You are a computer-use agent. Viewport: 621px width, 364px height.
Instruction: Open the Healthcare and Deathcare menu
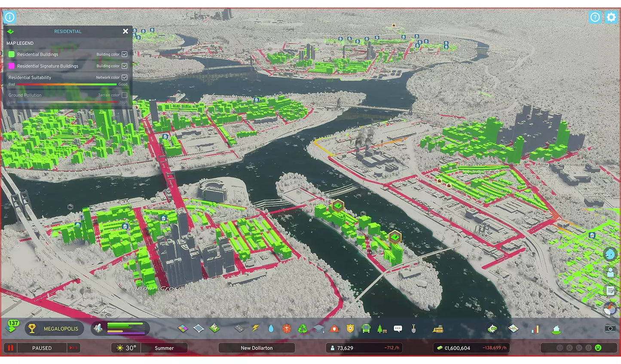coord(287,329)
